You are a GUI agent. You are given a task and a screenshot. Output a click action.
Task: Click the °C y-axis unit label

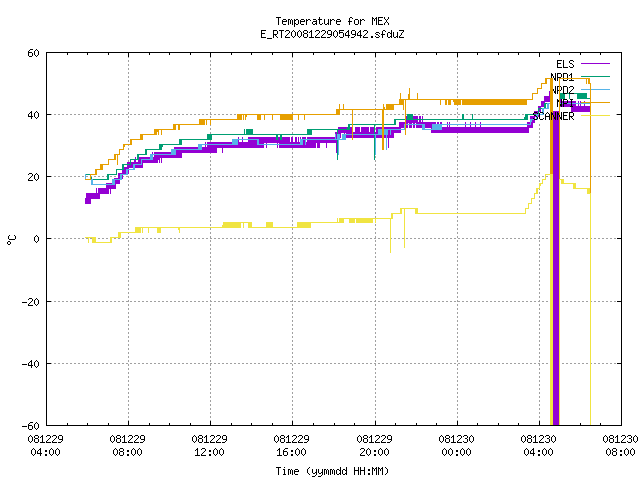[11, 240]
